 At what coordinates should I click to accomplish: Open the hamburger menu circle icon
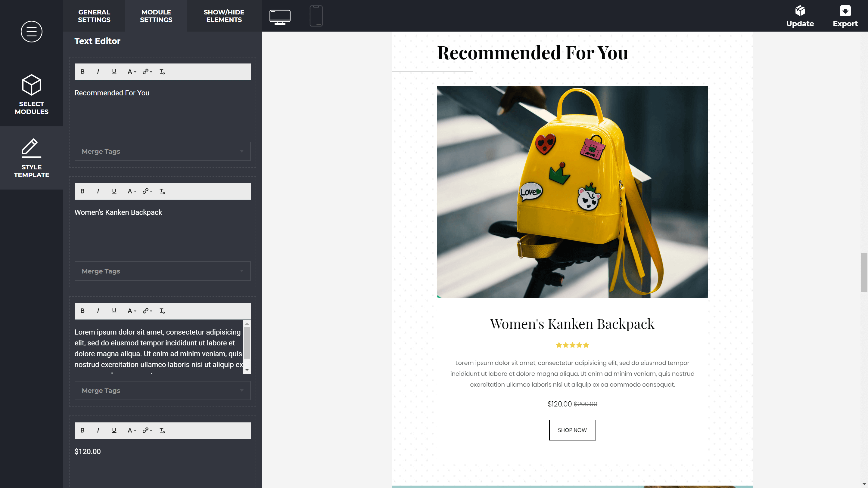31,32
